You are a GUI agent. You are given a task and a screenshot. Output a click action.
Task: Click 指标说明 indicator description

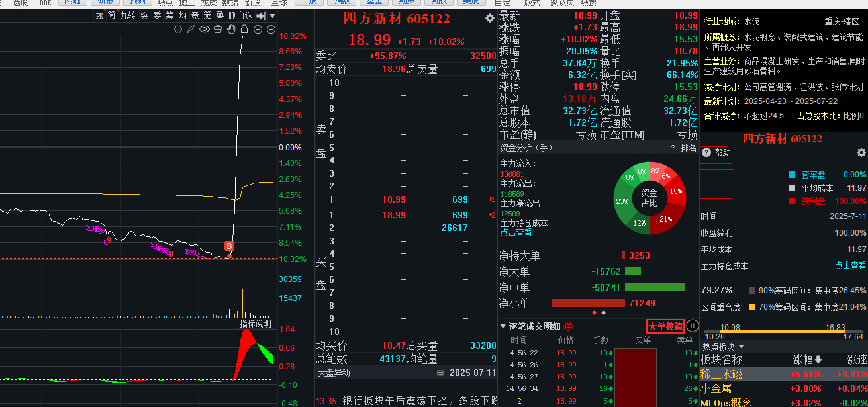256,324
